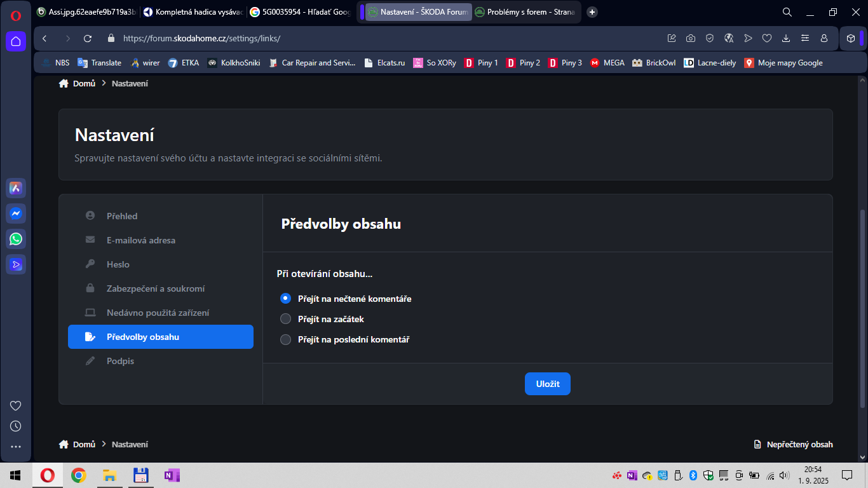Click the top breadcrumb Nastavení link

[130, 83]
